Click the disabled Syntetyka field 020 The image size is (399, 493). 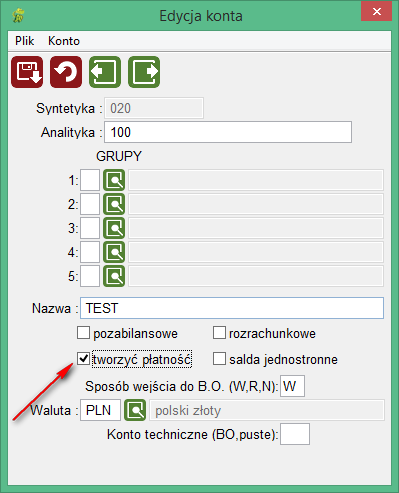pyautogui.click(x=154, y=108)
